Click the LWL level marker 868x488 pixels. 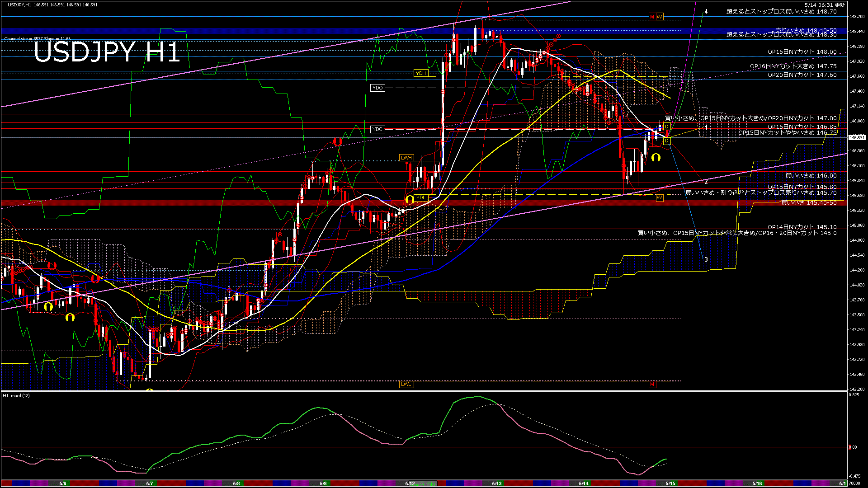(406, 384)
